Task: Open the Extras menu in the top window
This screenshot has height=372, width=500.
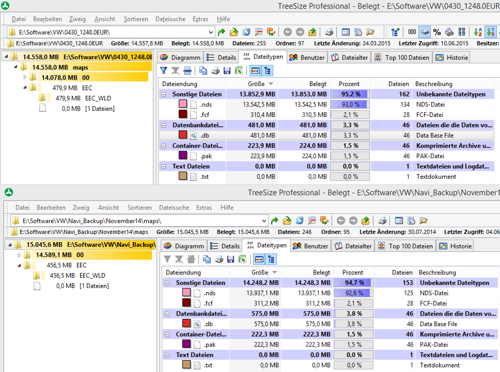Action: [x=200, y=19]
